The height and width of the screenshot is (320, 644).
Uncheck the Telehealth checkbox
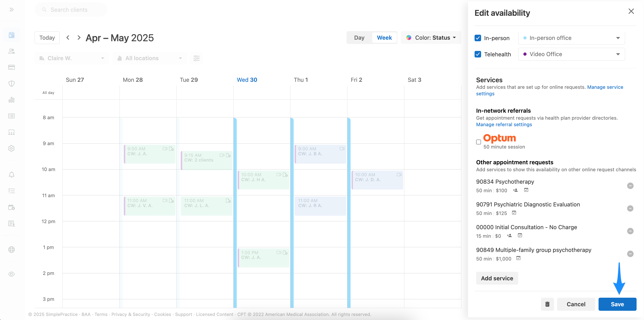478,54
